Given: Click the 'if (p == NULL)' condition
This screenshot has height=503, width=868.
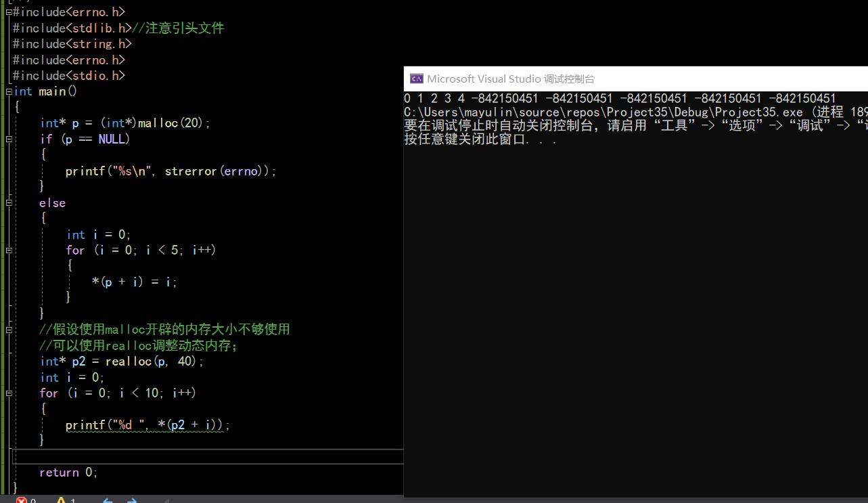Looking at the screenshot, I should click(x=85, y=139).
